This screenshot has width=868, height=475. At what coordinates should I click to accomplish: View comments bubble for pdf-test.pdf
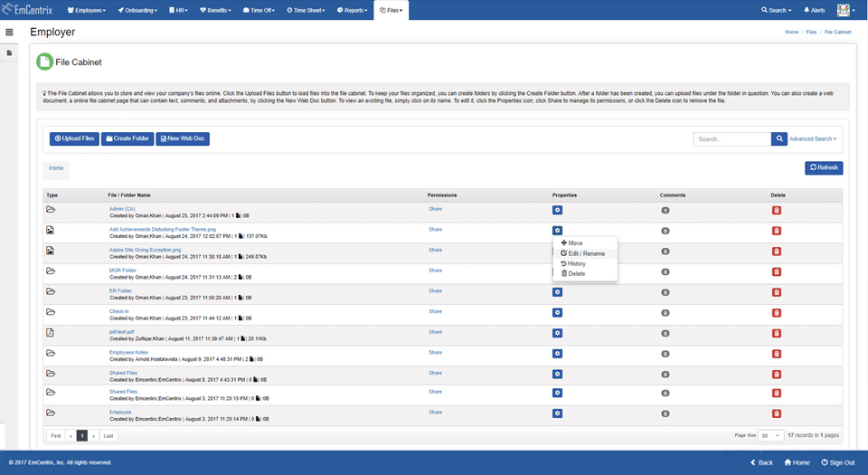click(x=665, y=333)
